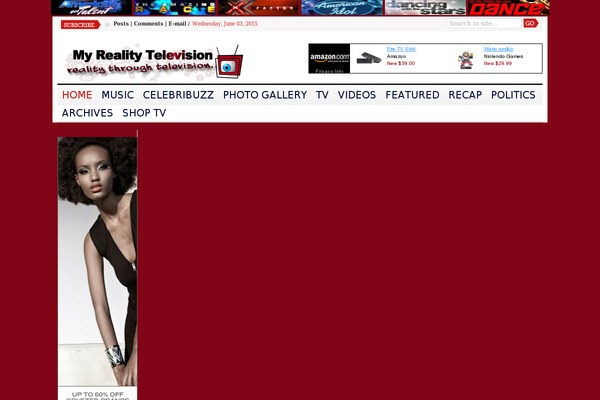Open the PHOTO GALLERY menu item
The height and width of the screenshot is (400, 600).
click(265, 95)
